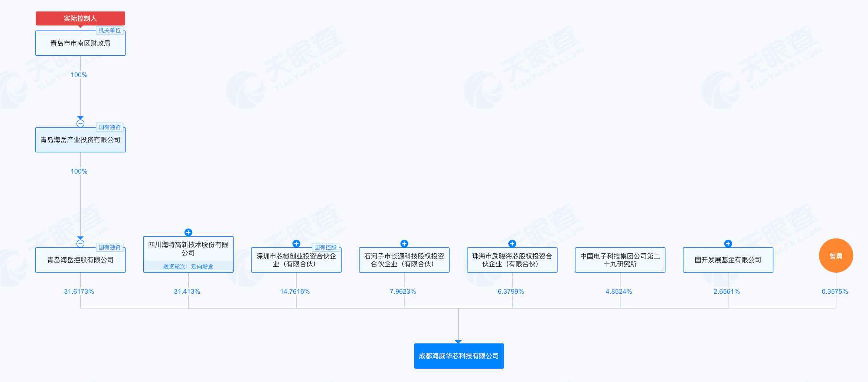868x382 pixels.
Task: Expand plus icon on 深圳市芯樾创业投资合伙企业
Action: [296, 244]
